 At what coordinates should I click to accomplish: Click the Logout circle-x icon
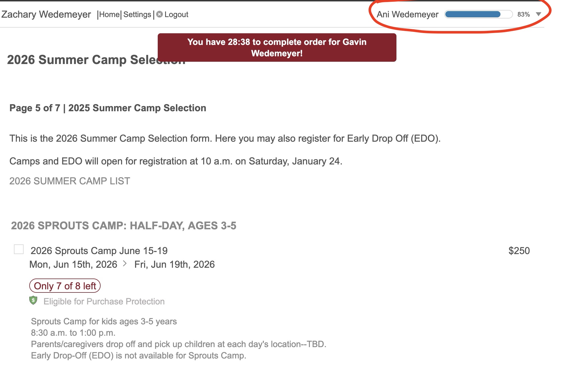(x=159, y=14)
